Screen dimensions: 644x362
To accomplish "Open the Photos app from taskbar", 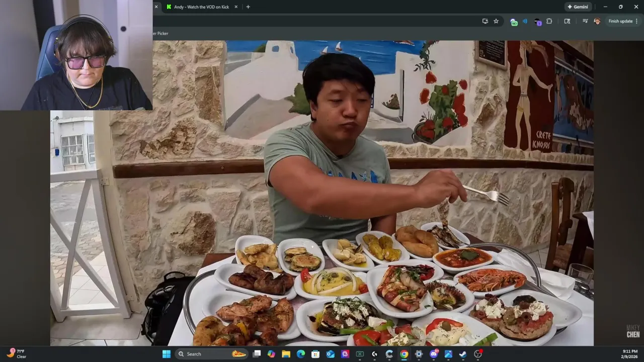I will pos(448,354).
